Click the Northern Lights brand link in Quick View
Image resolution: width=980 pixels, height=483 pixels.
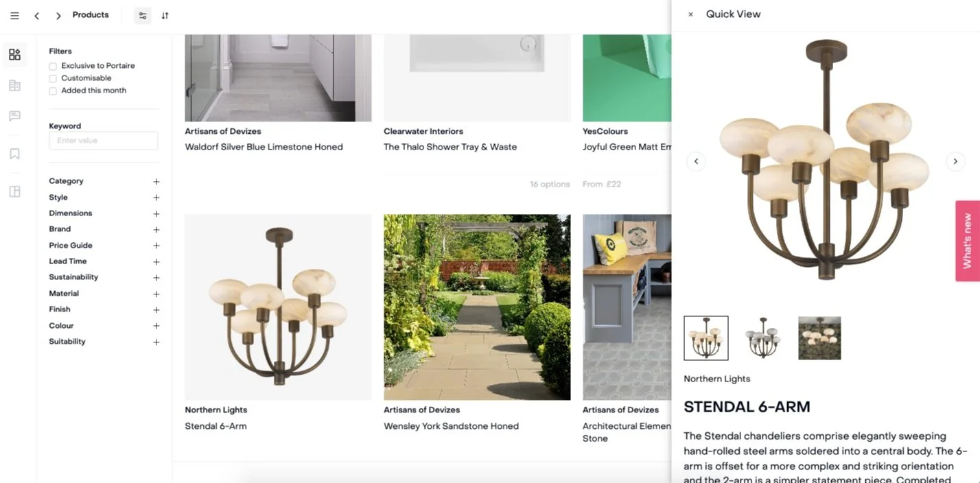click(x=716, y=379)
